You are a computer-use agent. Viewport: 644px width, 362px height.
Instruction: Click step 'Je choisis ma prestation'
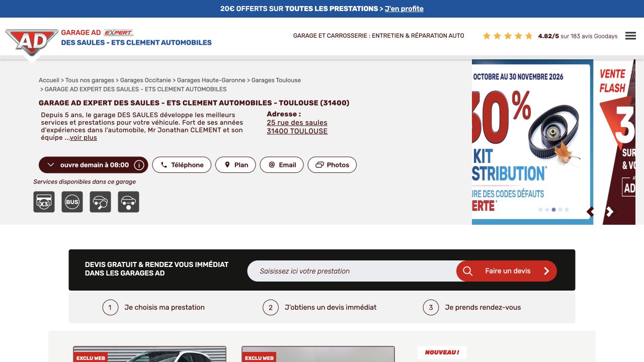pos(153,307)
